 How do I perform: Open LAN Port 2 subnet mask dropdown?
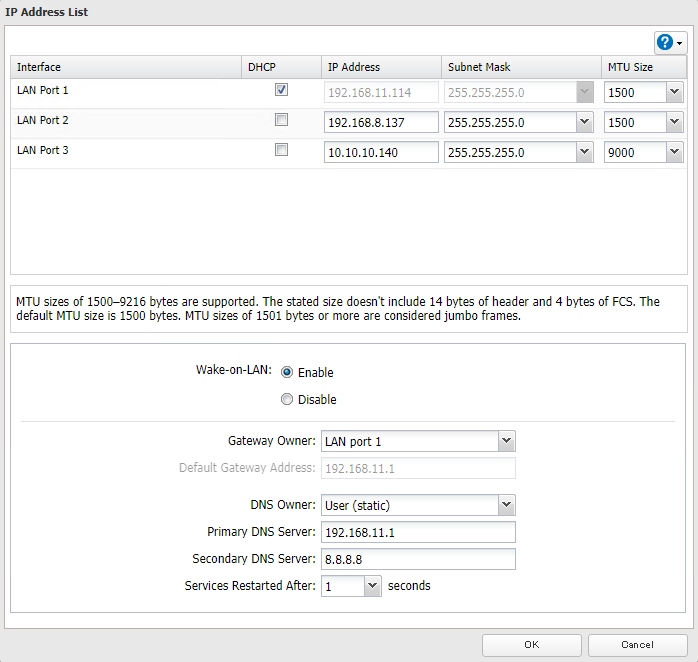[x=585, y=122]
